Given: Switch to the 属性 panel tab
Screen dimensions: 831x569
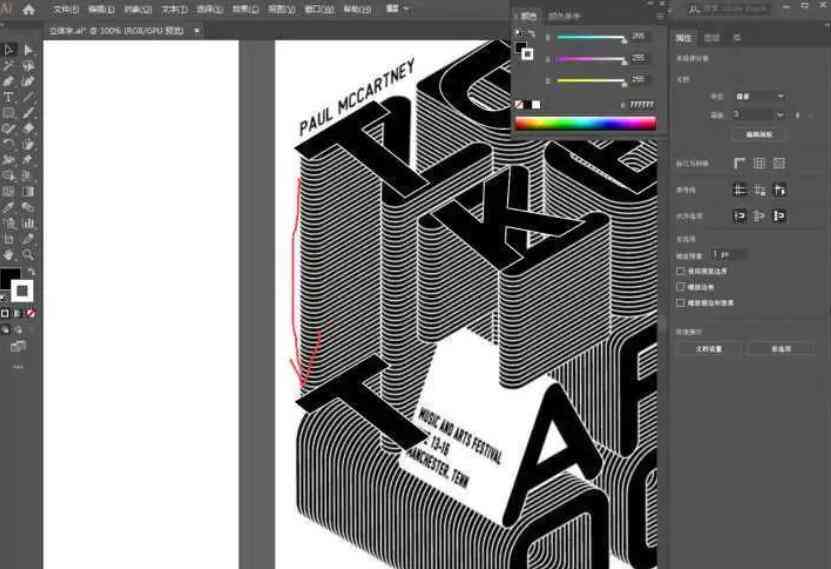Looking at the screenshot, I should (x=684, y=38).
